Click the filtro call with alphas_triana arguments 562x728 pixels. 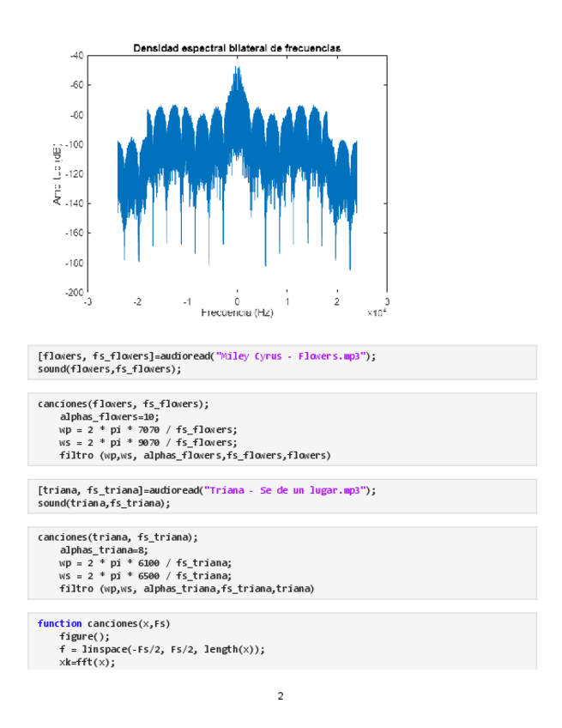(187, 589)
